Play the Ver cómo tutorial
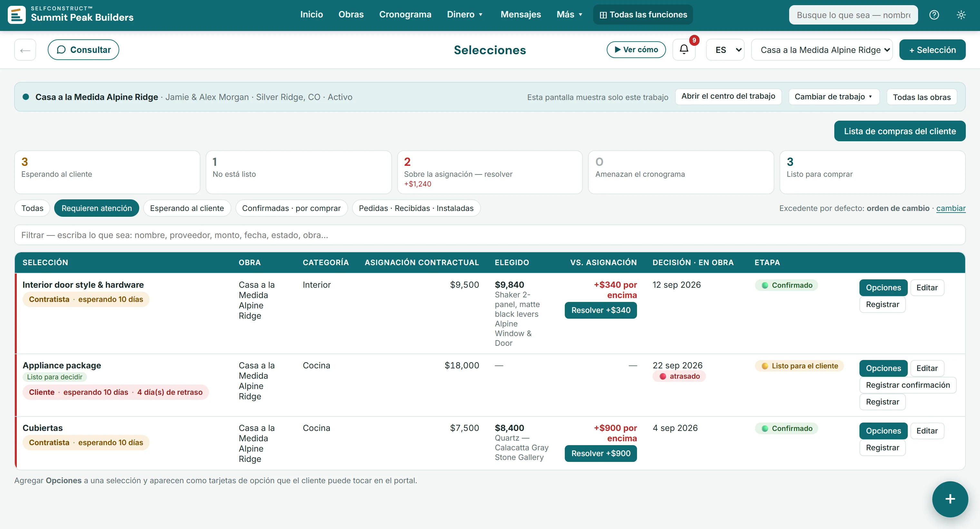The width and height of the screenshot is (980, 529). pyautogui.click(x=636, y=49)
